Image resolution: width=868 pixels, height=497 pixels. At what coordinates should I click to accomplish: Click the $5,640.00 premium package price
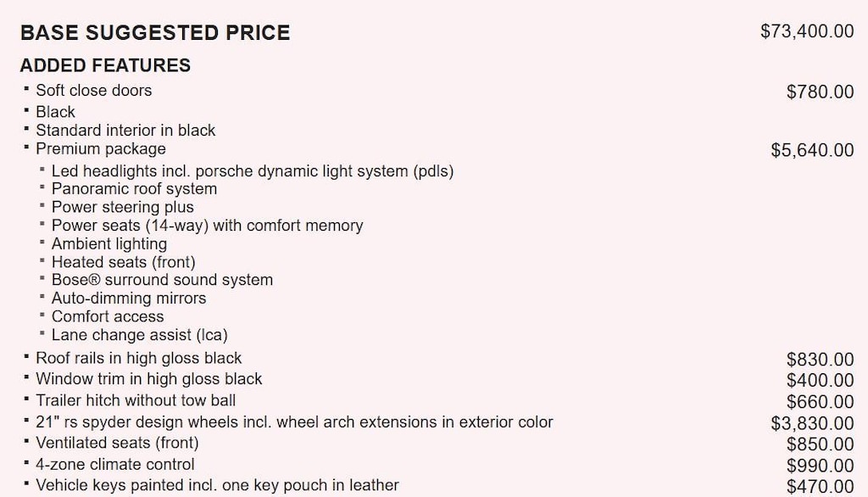tap(812, 150)
